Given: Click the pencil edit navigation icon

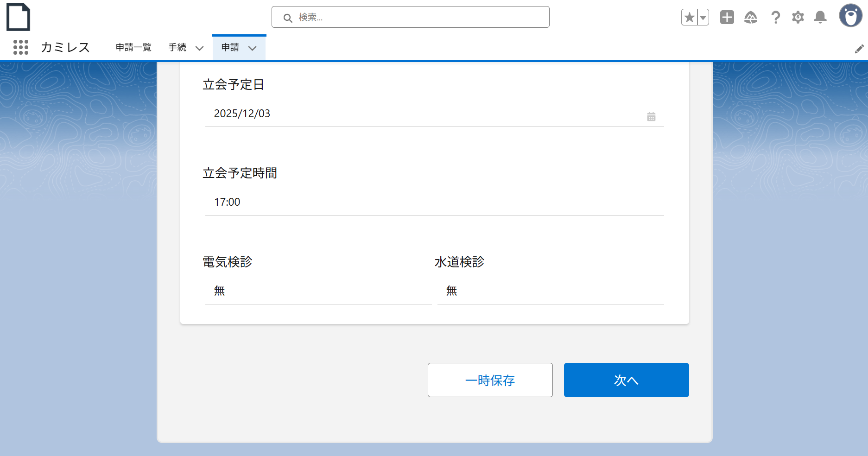Looking at the screenshot, I should tap(859, 49).
